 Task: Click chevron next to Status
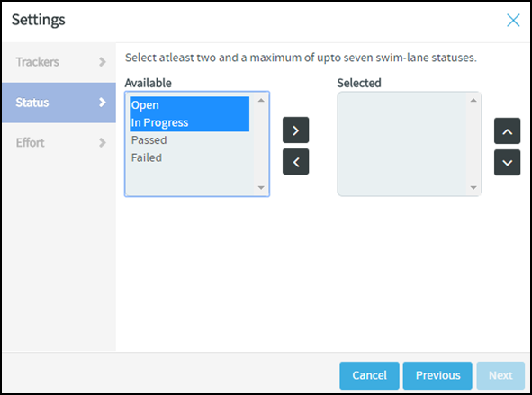click(x=102, y=103)
